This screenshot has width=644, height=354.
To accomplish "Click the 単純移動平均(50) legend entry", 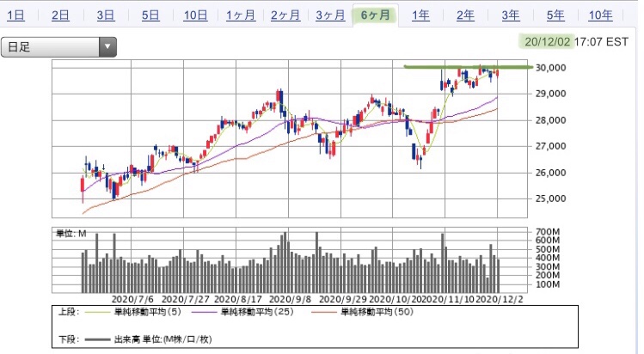I will click(x=362, y=312).
